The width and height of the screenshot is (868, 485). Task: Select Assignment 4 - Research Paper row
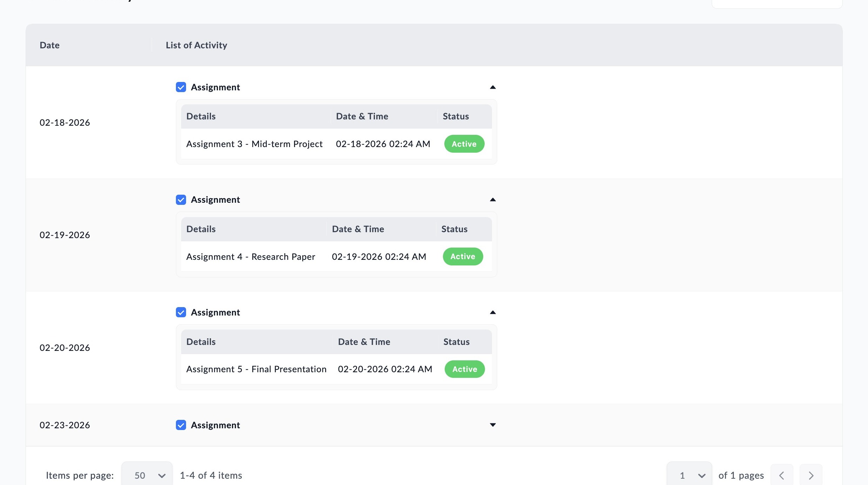pos(336,257)
